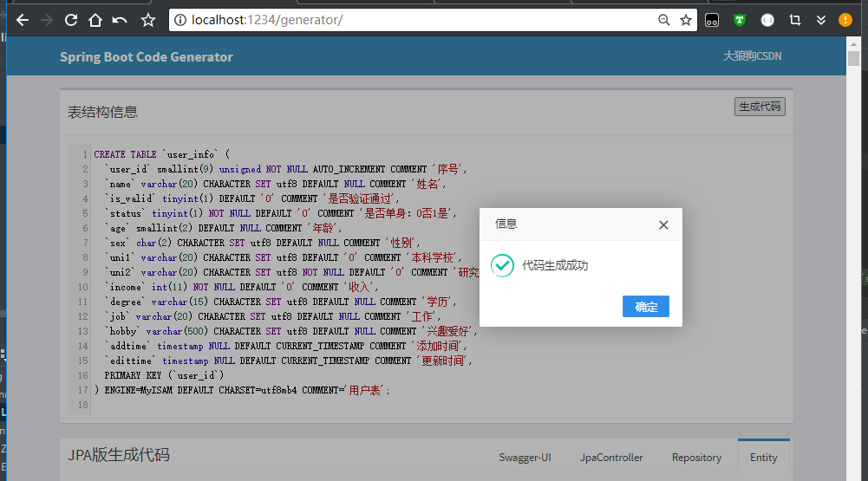Expand the hidden extensions chevron
The width and height of the screenshot is (868, 481).
[x=820, y=19]
